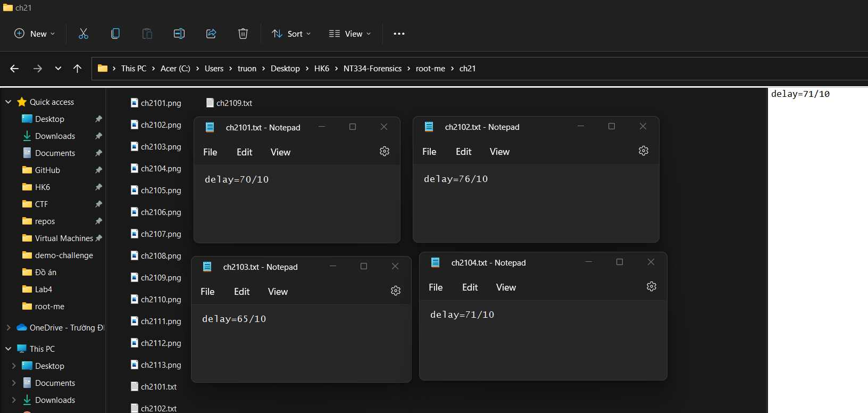Click text area of ch2103.txt Notepad
Image resolution: width=868 pixels, height=413 pixels.
point(301,343)
